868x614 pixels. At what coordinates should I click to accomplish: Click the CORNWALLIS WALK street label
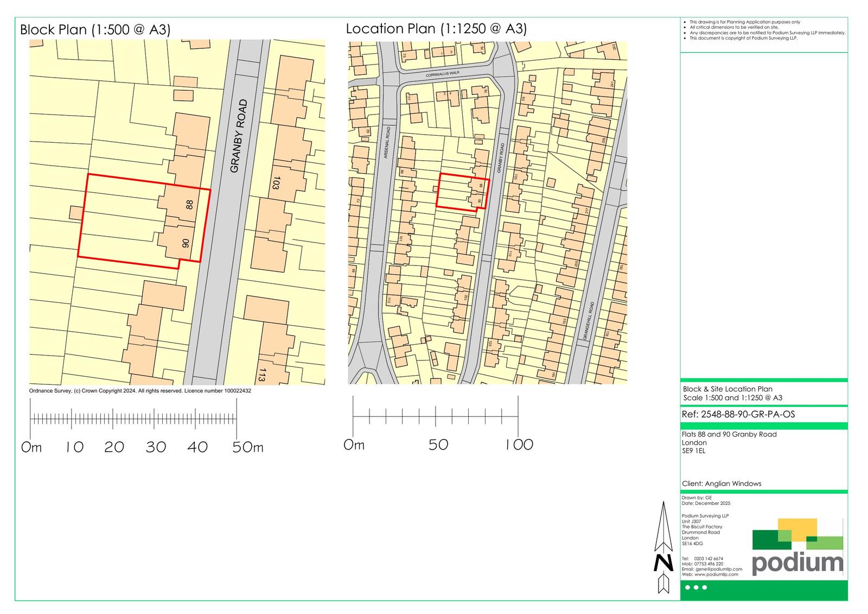442,73
